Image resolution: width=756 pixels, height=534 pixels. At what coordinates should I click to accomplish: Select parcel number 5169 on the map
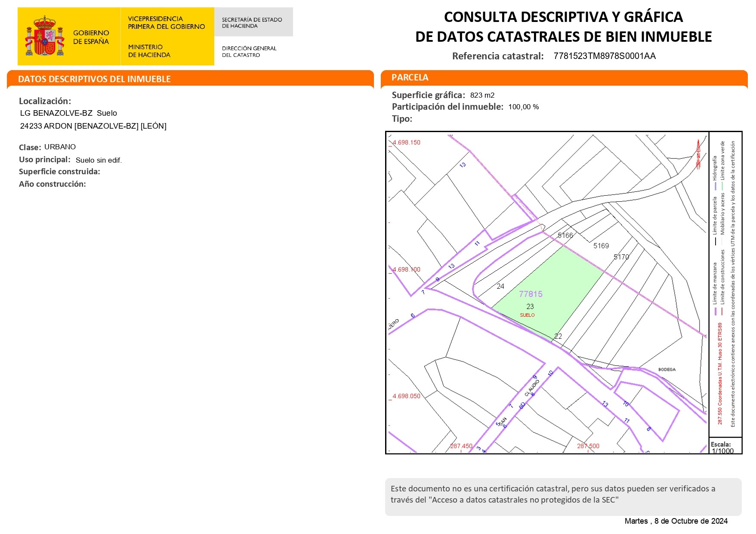pyautogui.click(x=601, y=246)
